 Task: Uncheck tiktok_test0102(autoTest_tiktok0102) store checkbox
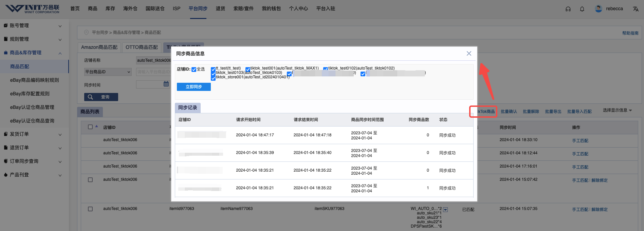[x=326, y=70]
